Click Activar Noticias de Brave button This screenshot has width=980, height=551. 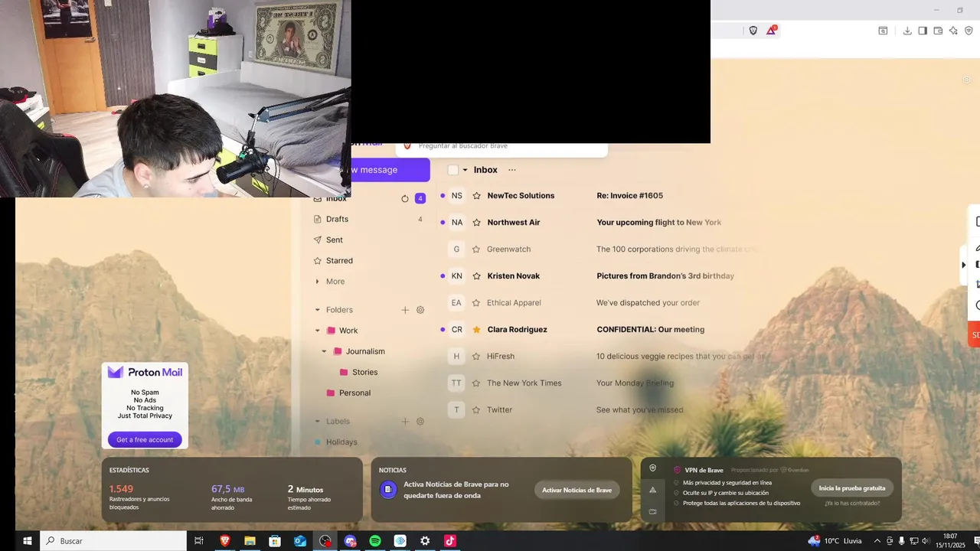tap(577, 490)
